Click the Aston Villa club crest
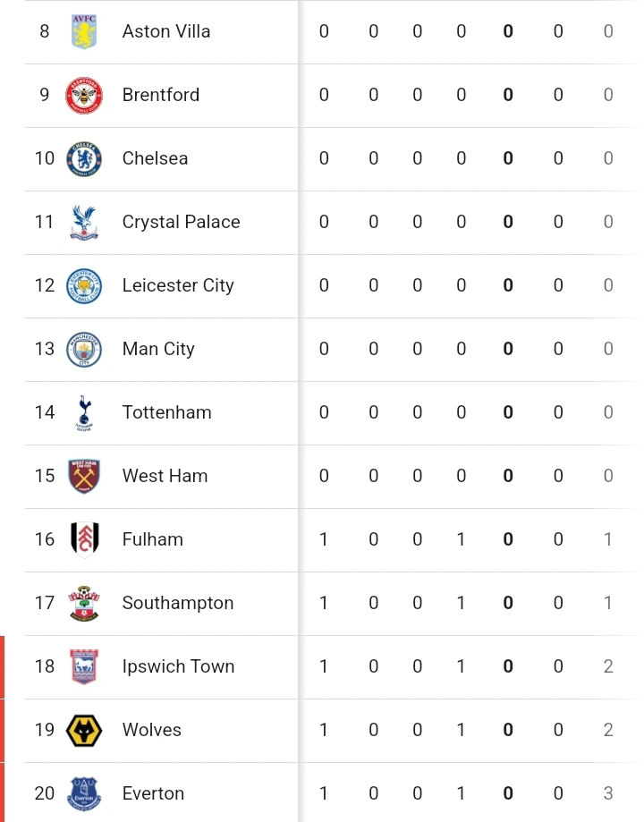 pyautogui.click(x=84, y=32)
